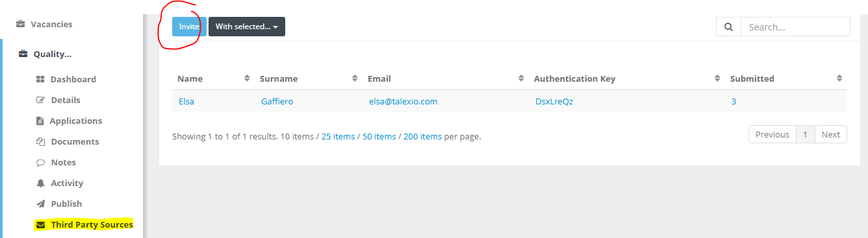868x238 pixels.
Task: Open elsa@talexio.com email link
Action: click(403, 101)
